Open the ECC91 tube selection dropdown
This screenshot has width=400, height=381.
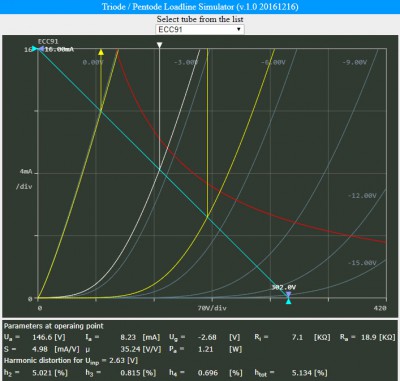click(x=200, y=29)
